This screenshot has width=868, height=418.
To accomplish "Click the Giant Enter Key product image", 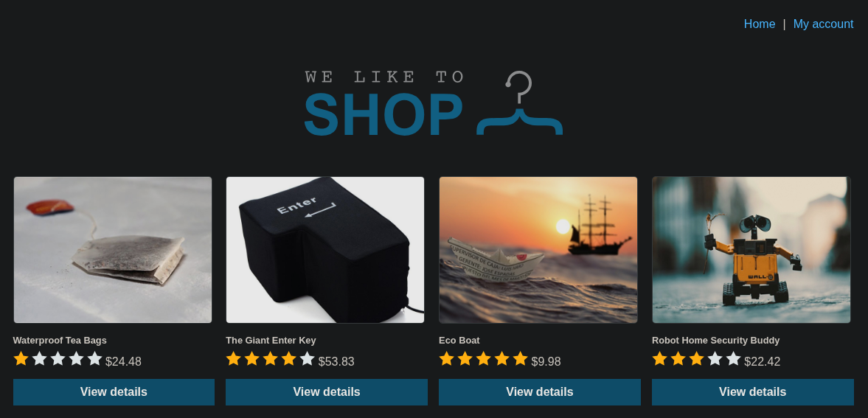I will [x=325, y=250].
